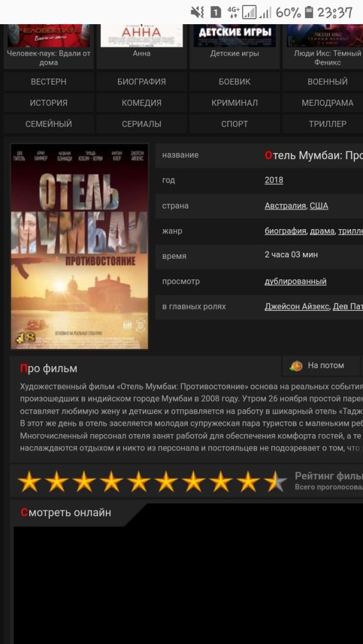This screenshot has width=363, height=644.
Task: Follow the 2018 year link
Action: pyautogui.click(x=274, y=180)
